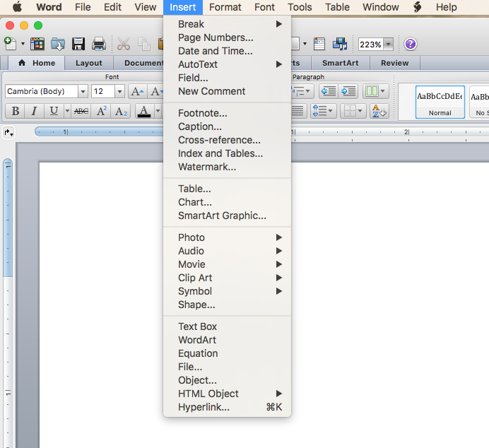Open the font name dropdown arrow
The width and height of the screenshot is (489, 448).
[x=83, y=91]
